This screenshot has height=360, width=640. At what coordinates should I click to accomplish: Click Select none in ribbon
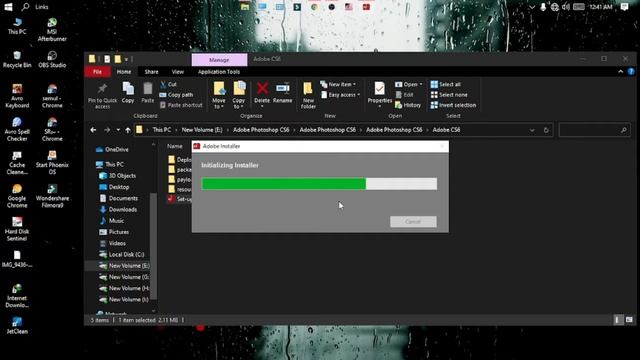pyautogui.click(x=449, y=95)
